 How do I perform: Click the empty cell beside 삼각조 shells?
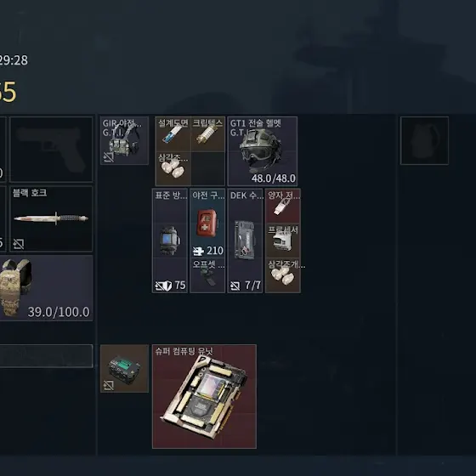coord(208,168)
